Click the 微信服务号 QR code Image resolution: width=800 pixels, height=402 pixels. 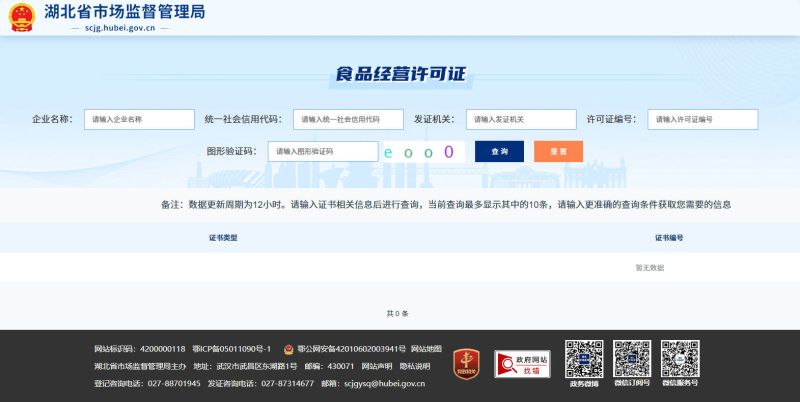680,359
